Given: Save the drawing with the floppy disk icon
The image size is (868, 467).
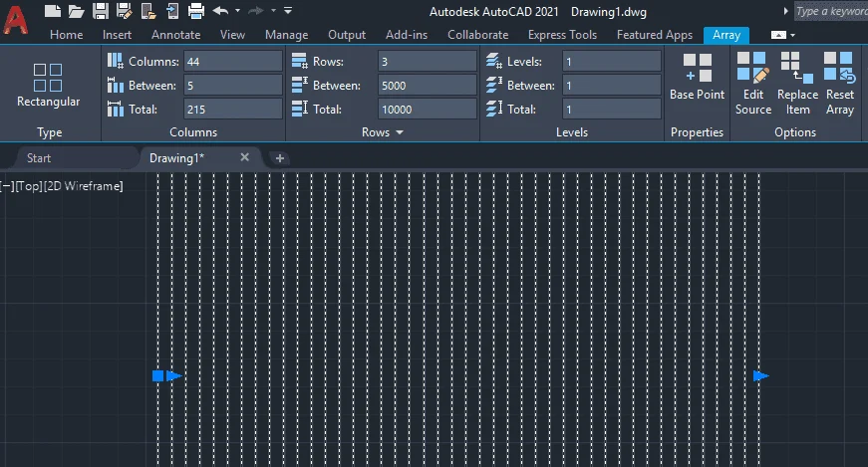Looking at the screenshot, I should (101, 11).
